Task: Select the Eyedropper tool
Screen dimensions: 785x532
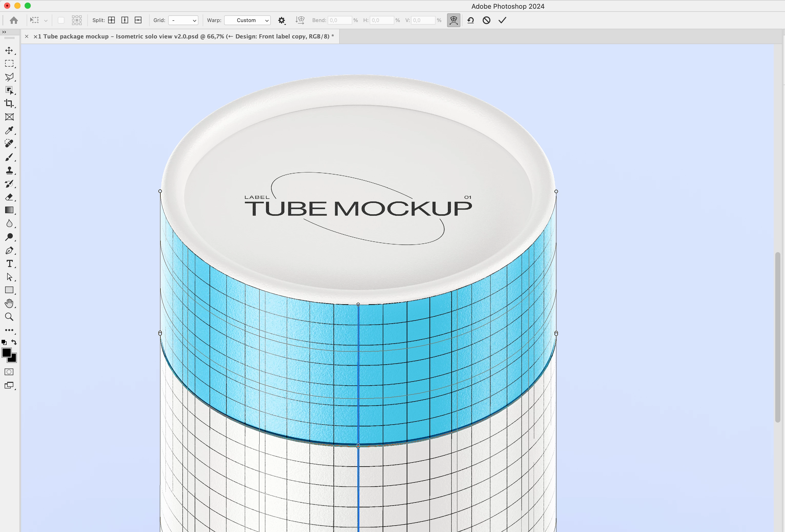Action: tap(9, 130)
